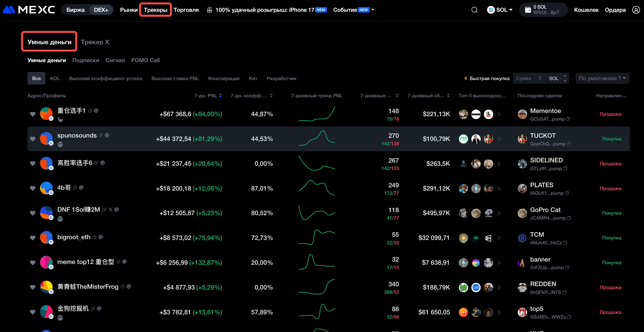The width and height of the screenshot is (644, 332).
Task: Toggle heart favorite for 4b哥
Action: tap(32, 188)
